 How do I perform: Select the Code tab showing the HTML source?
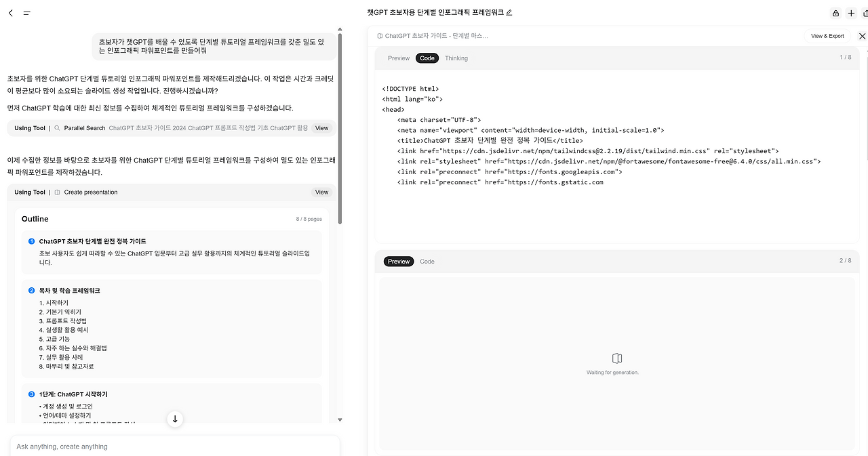pos(427,58)
